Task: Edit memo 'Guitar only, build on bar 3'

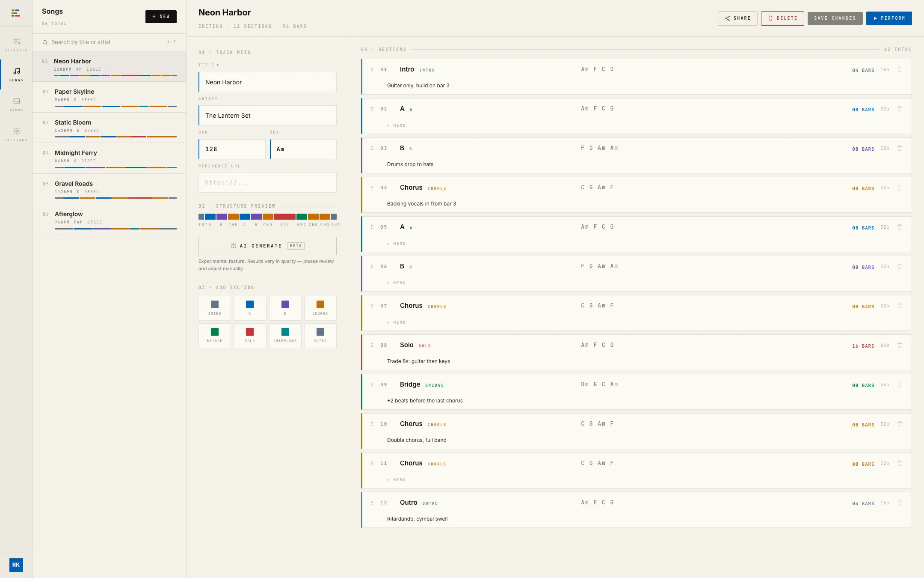Action: pyautogui.click(x=418, y=86)
